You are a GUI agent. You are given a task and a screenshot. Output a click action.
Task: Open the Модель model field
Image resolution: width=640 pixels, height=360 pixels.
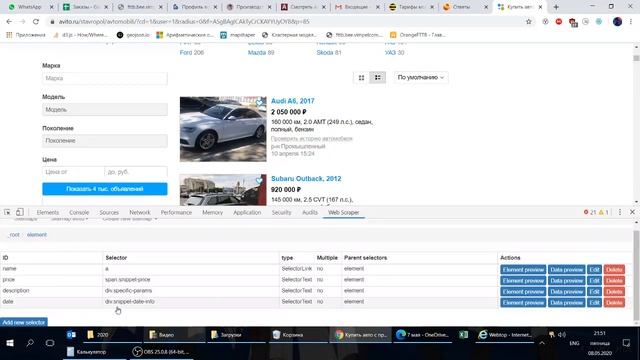[105, 109]
